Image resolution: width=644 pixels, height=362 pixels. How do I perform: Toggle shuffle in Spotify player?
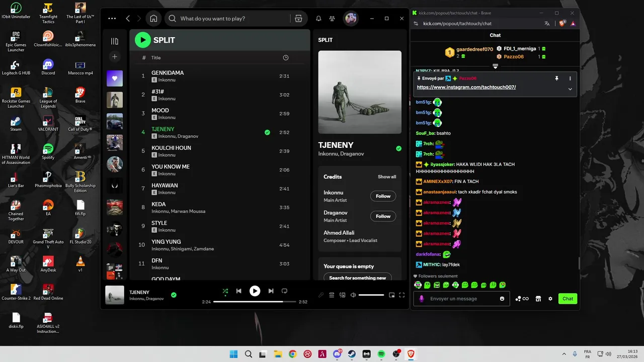tap(225, 291)
